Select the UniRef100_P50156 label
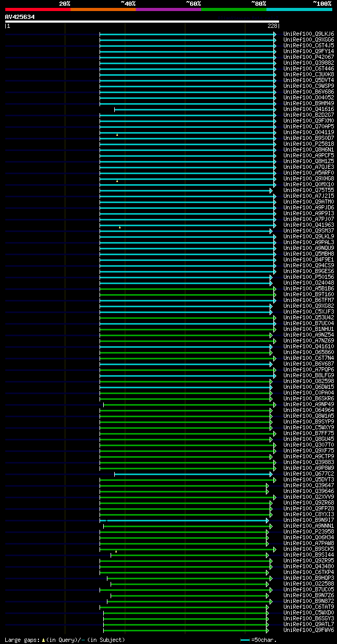Viewport: 337px width, 644px height. 309,277
